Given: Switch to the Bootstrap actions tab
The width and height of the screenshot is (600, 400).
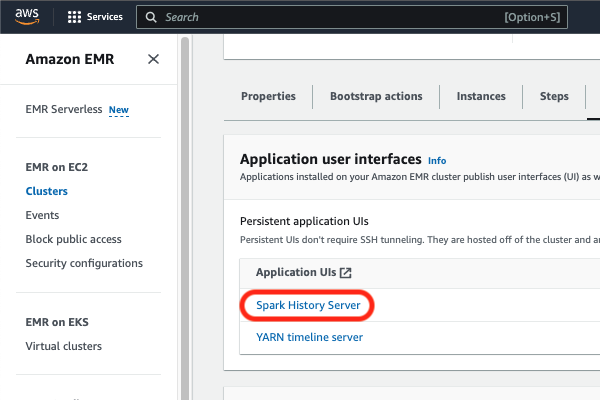Looking at the screenshot, I should click(x=376, y=96).
